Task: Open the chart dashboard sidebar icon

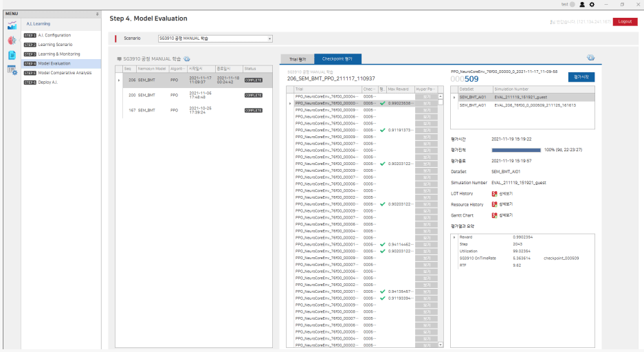Action: point(12,25)
